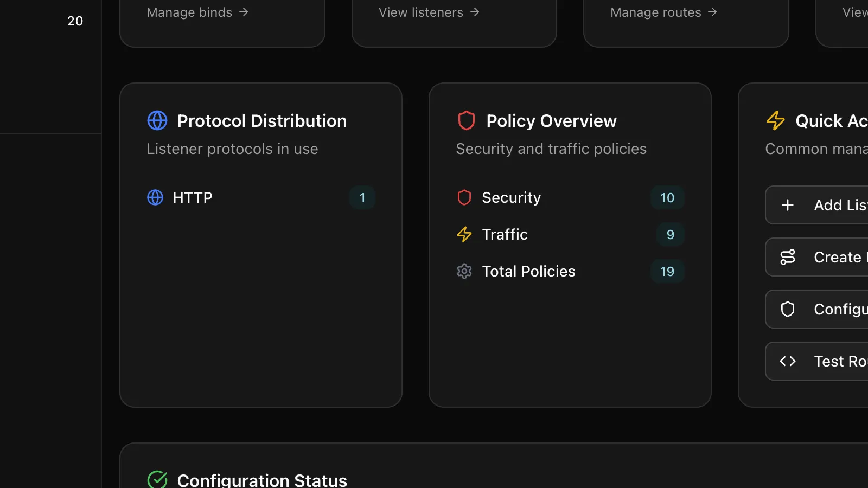Click 'Security and traffic policies' subtitle

point(551,149)
